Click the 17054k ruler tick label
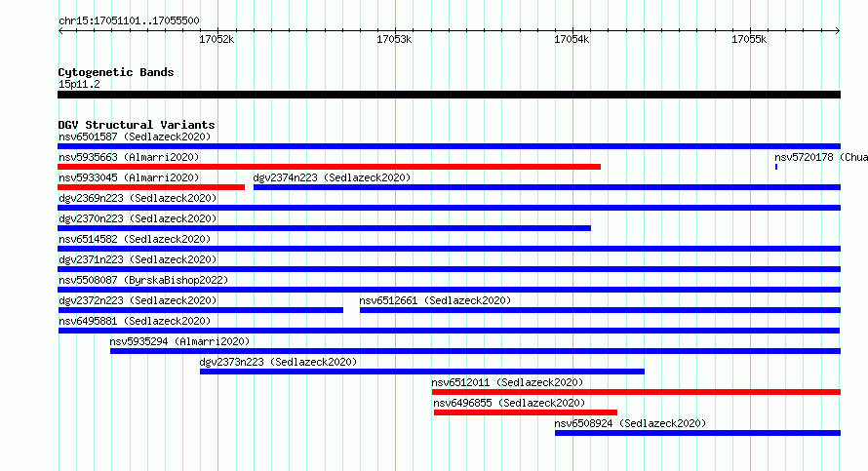 [572, 39]
